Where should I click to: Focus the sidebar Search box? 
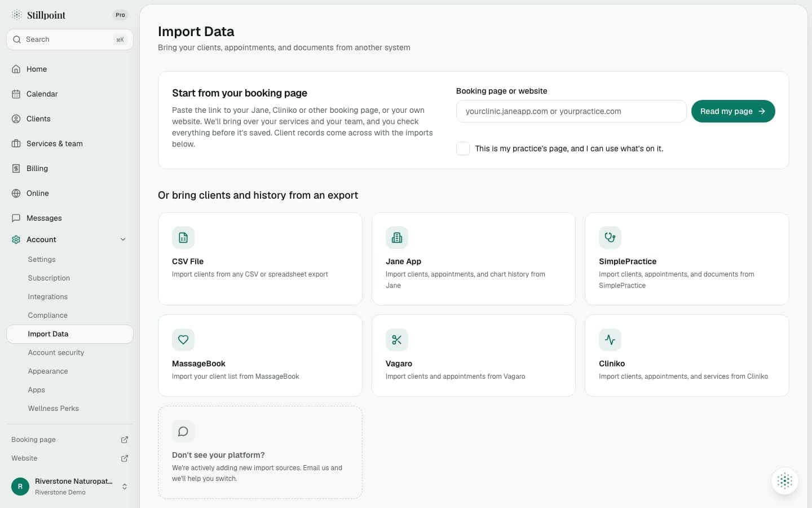(70, 40)
